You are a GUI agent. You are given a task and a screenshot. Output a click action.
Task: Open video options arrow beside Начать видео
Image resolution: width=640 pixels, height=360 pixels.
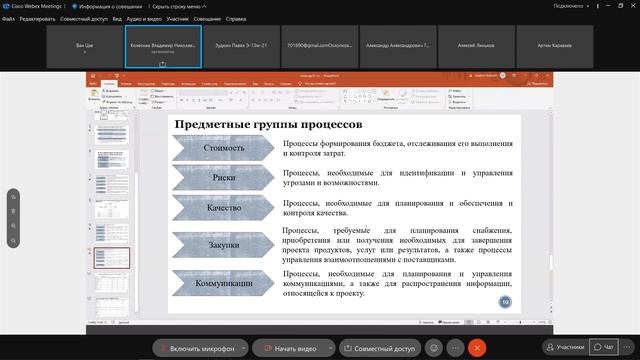coord(330,348)
